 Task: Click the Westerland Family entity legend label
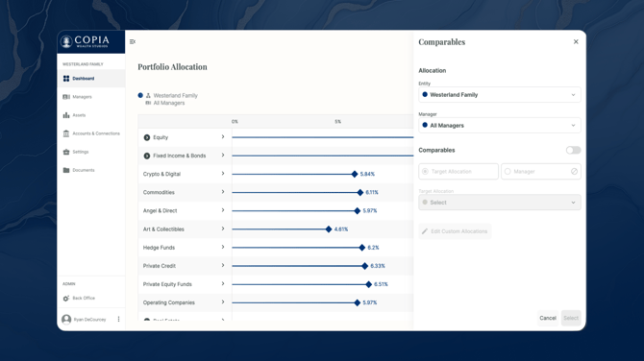[175, 96]
